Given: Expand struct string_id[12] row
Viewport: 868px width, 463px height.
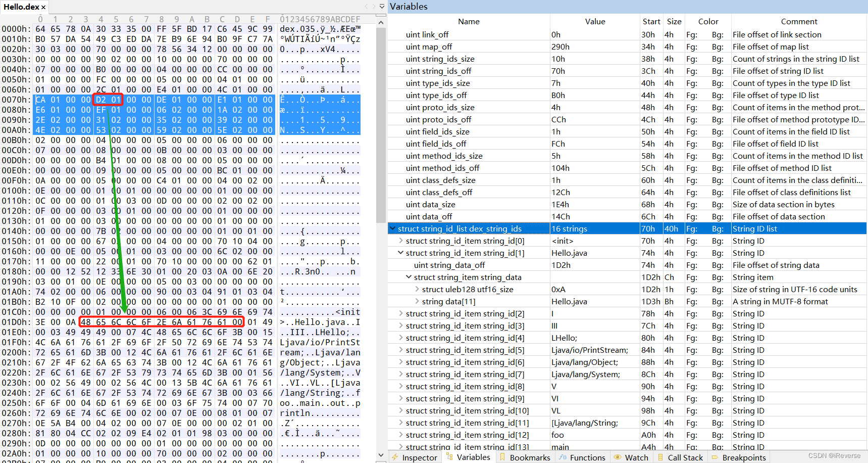Looking at the screenshot, I should coord(401,435).
